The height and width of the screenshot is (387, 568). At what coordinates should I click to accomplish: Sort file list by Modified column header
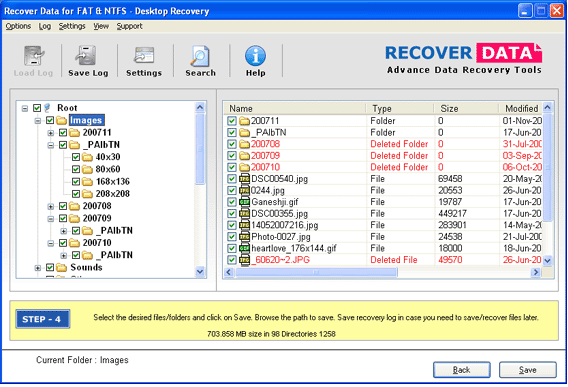tap(521, 108)
